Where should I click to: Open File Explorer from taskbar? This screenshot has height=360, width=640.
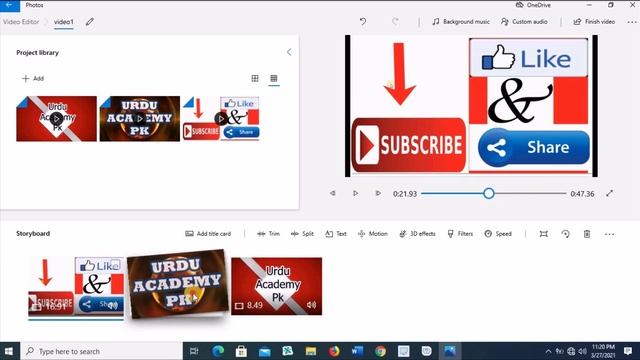(311, 351)
